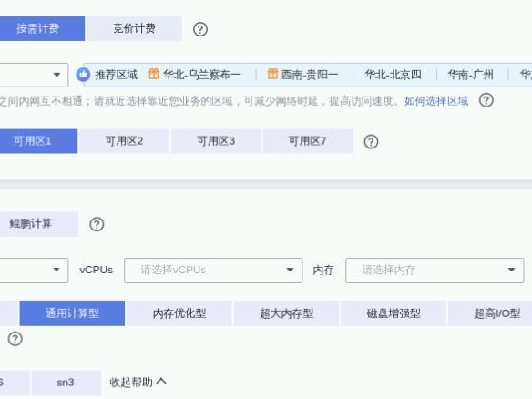Screen dimensions: 532x399
Task: Choose recommended region 华北-乌兰察布一
Action: coord(202,75)
